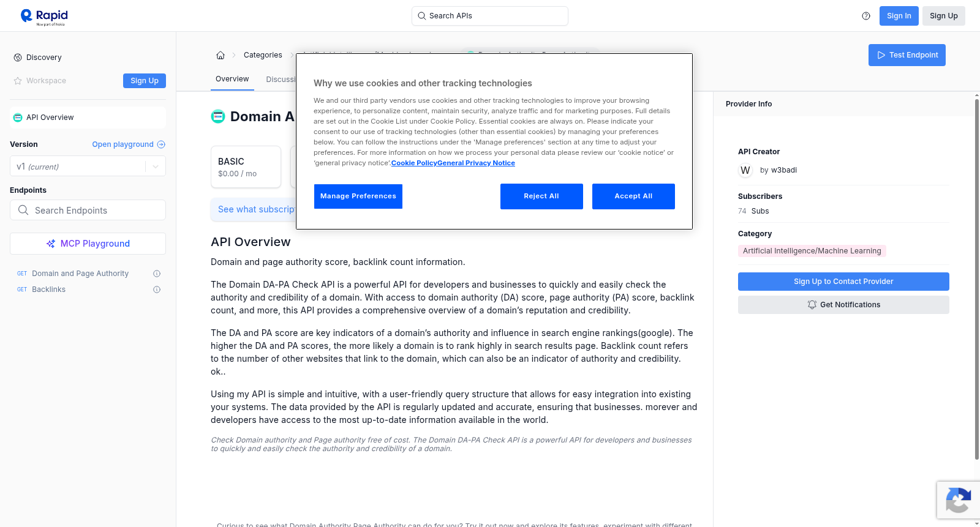Focus the Search Endpoints field
Viewport: 980px width, 527px height.
pos(88,210)
